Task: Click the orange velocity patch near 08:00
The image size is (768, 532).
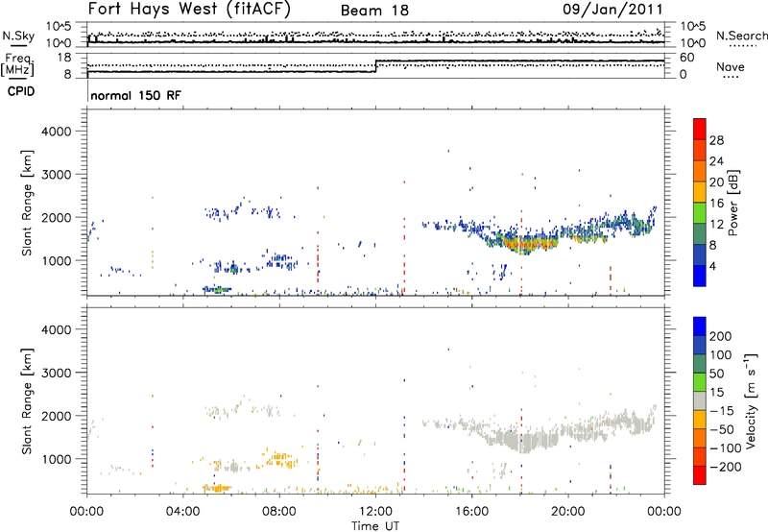Action: pos(280,459)
